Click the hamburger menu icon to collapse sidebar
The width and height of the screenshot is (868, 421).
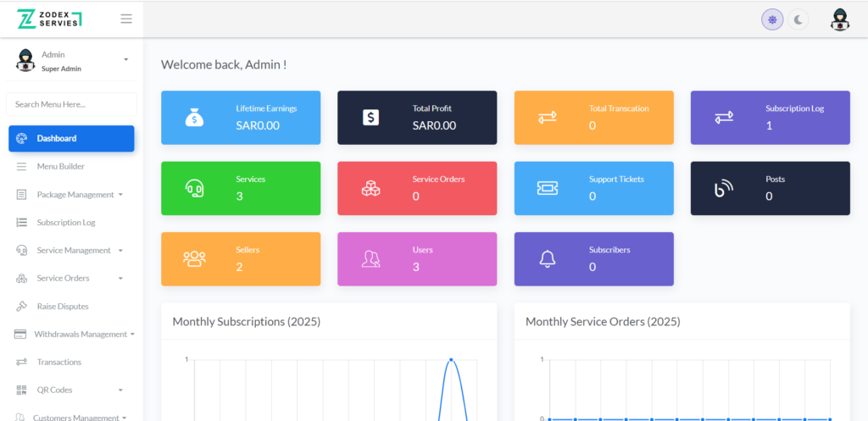126,19
